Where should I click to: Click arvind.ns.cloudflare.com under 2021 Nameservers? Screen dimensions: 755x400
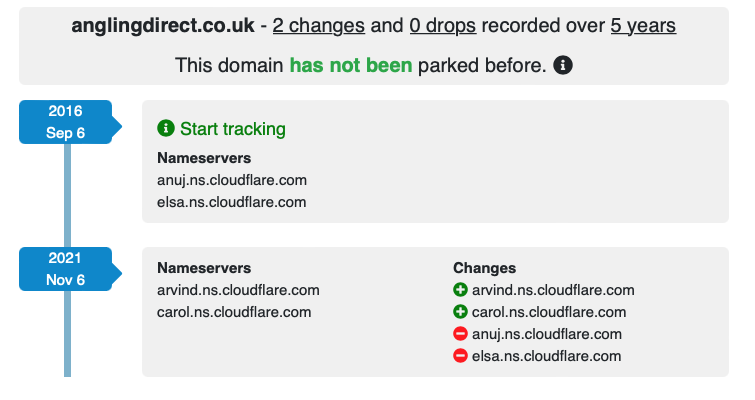pyautogui.click(x=238, y=290)
